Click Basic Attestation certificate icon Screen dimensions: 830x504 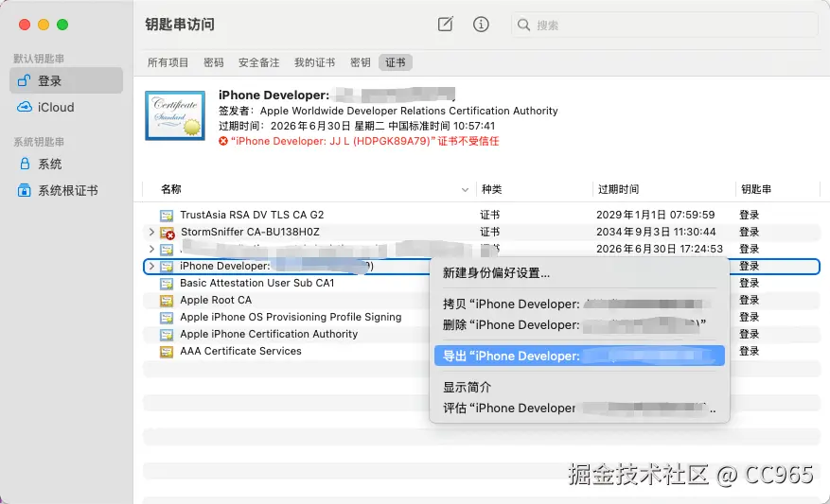pos(167,284)
